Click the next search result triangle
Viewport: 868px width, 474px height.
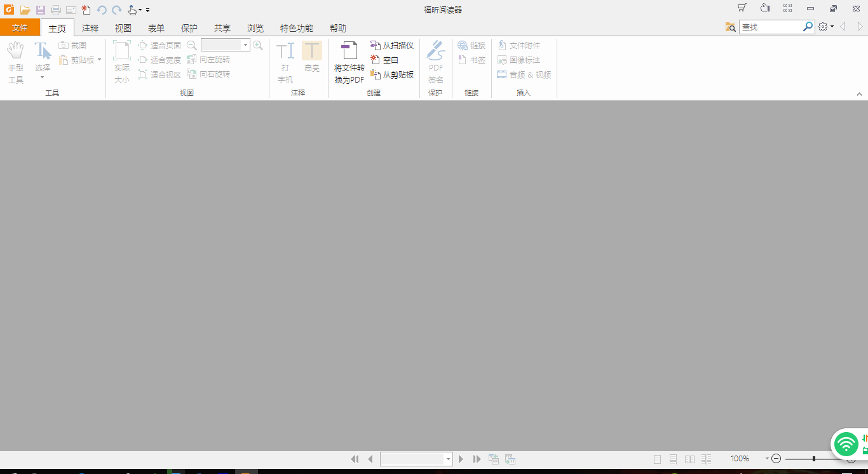pyautogui.click(x=860, y=27)
